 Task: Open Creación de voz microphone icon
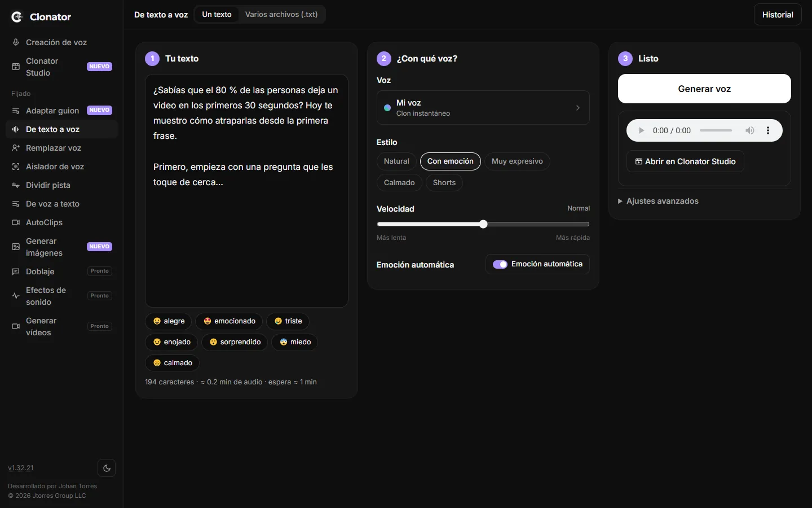16,42
